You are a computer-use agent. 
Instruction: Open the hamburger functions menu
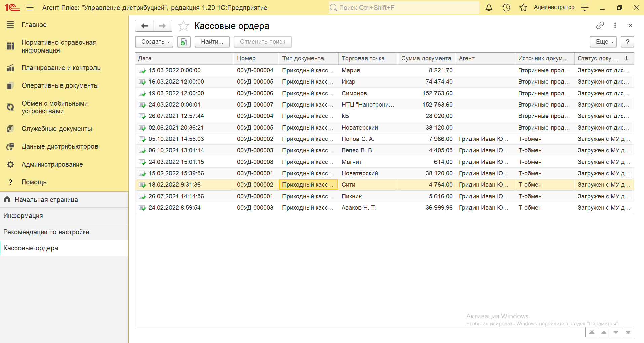[x=30, y=8]
